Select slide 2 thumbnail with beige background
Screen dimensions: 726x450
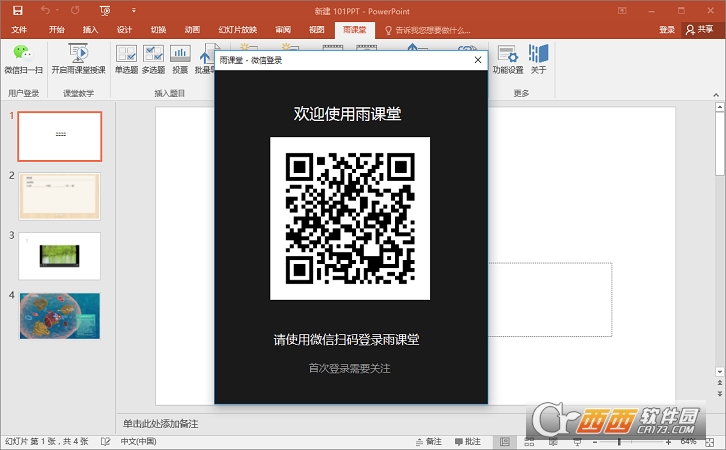coord(60,196)
